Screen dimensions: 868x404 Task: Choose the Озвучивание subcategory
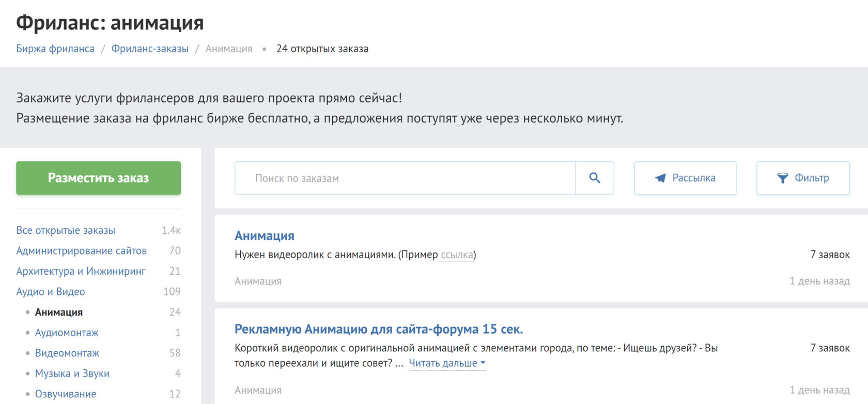(x=66, y=394)
